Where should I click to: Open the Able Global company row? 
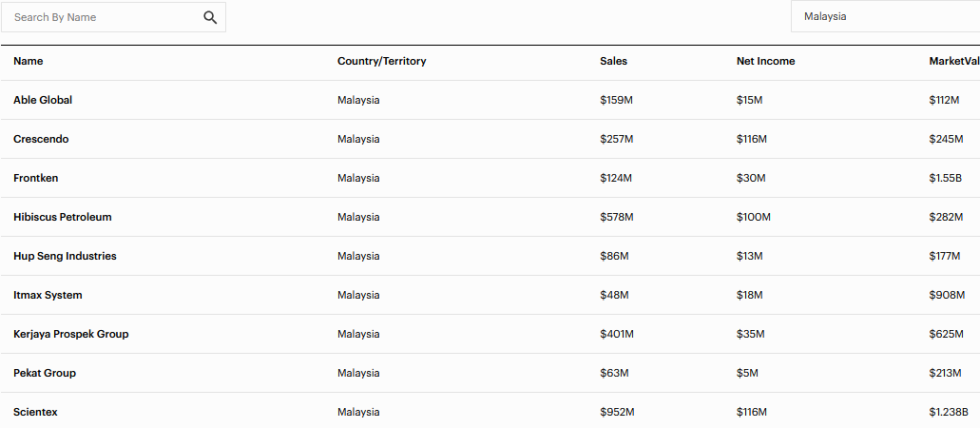click(43, 100)
